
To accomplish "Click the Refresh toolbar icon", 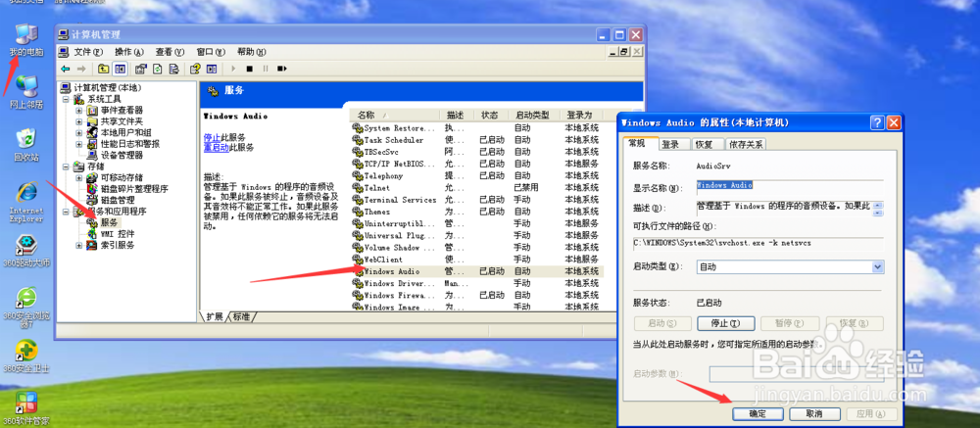I will tap(158, 69).
